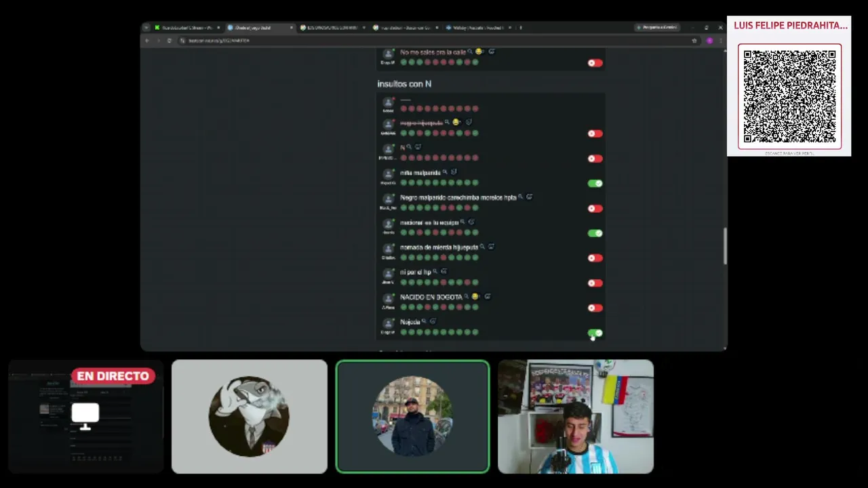Click the "Pregunta a Gemini" button

tap(656, 28)
